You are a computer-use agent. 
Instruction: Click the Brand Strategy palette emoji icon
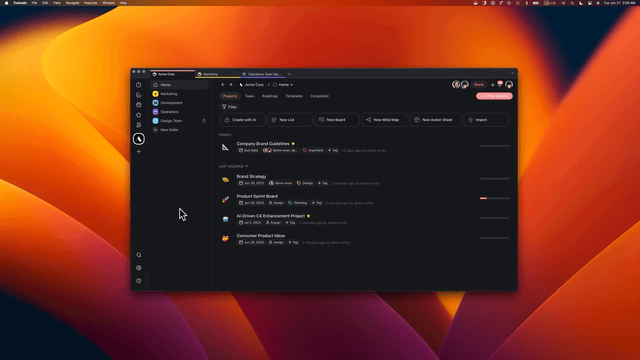coord(225,180)
